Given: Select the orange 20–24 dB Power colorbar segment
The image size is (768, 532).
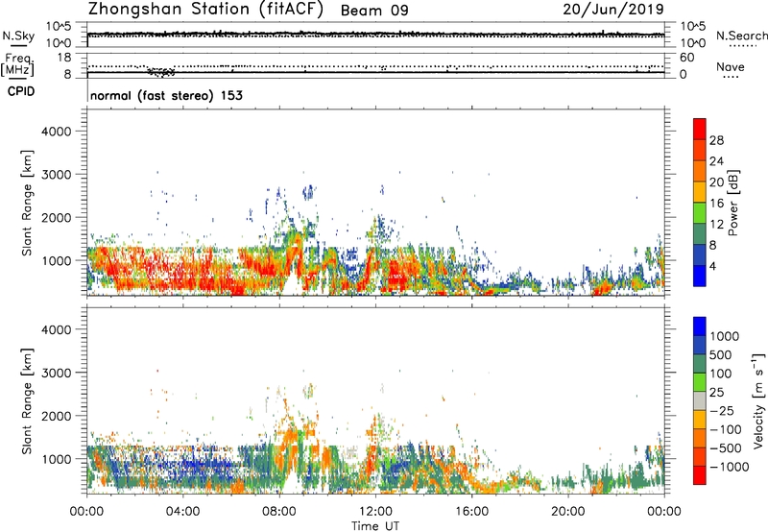Looking at the screenshot, I should click(700, 171).
